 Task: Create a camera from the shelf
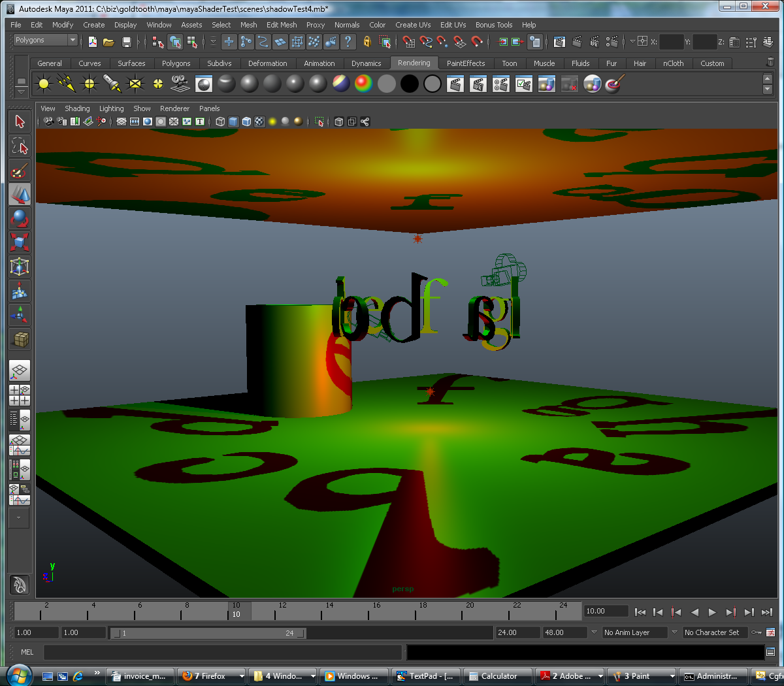(x=180, y=84)
